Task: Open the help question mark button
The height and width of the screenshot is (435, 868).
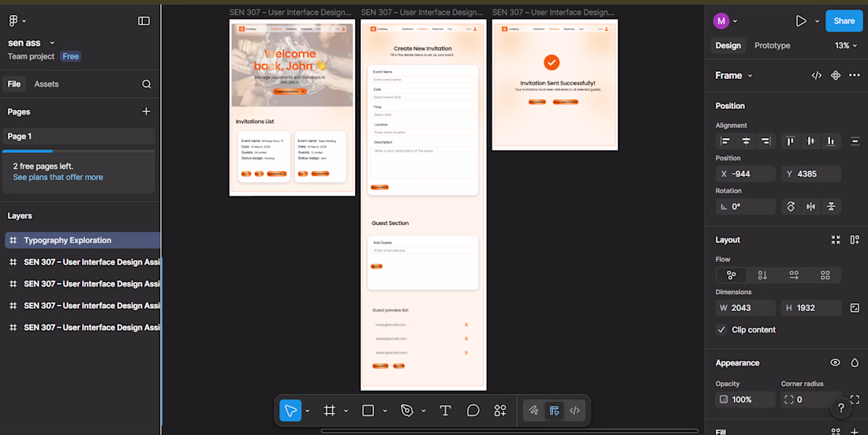Action: pyautogui.click(x=841, y=408)
